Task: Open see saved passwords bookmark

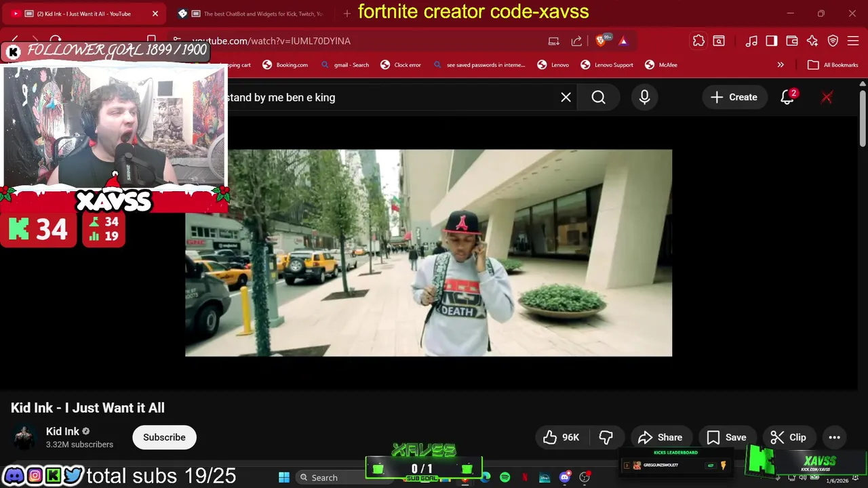Action: click(479, 65)
